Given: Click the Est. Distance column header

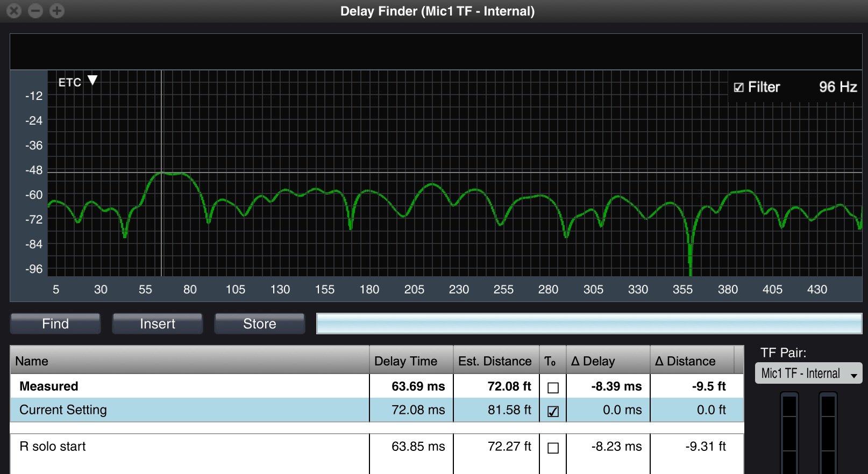Looking at the screenshot, I should click(x=496, y=361).
